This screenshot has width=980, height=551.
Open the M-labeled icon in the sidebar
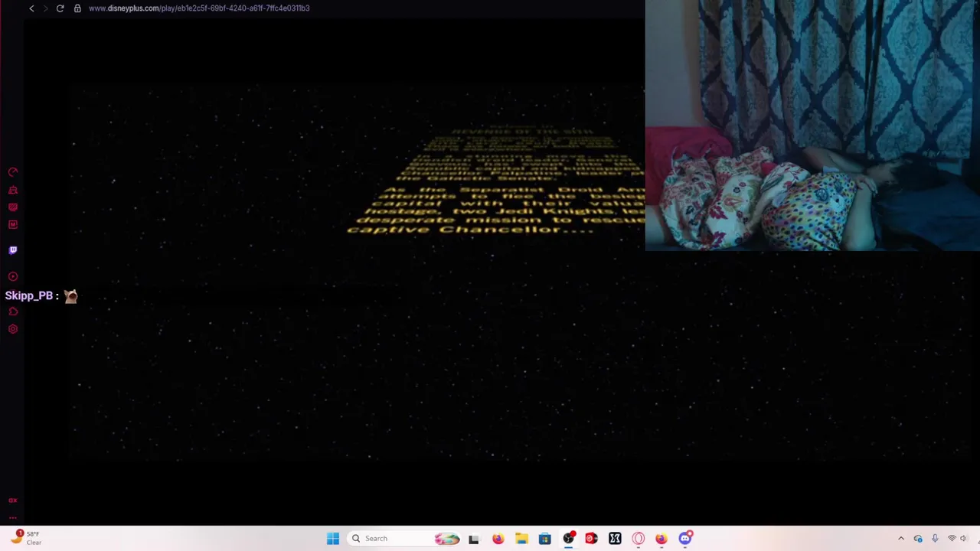[x=13, y=224]
